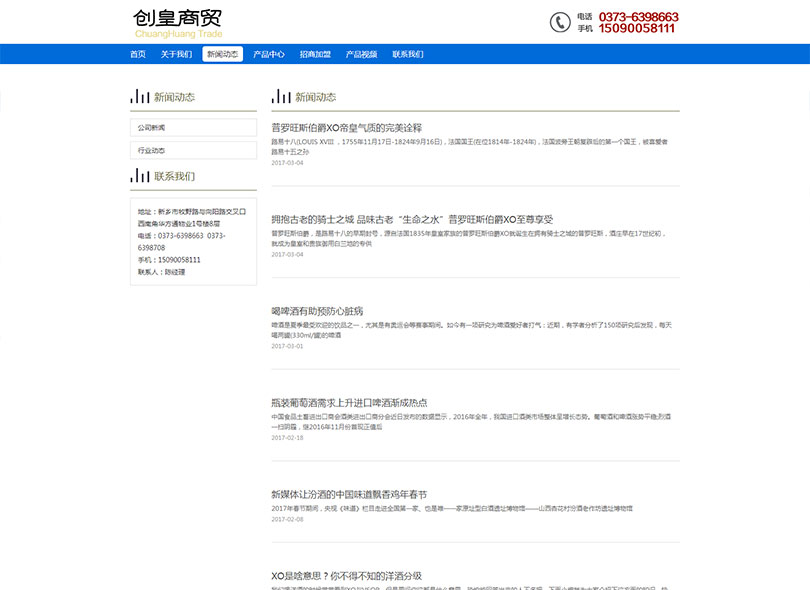
Task: Open the 首页 home menu item
Action: point(138,54)
